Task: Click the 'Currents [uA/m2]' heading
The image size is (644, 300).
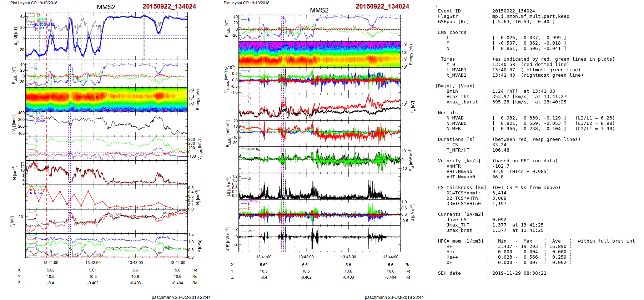Action: [461, 214]
